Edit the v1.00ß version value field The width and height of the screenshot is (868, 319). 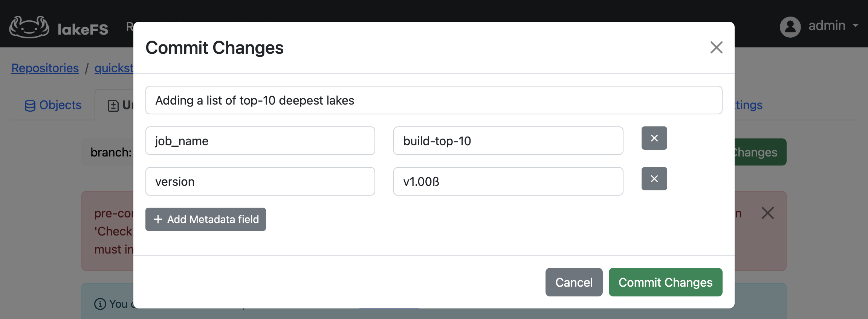[x=508, y=181]
